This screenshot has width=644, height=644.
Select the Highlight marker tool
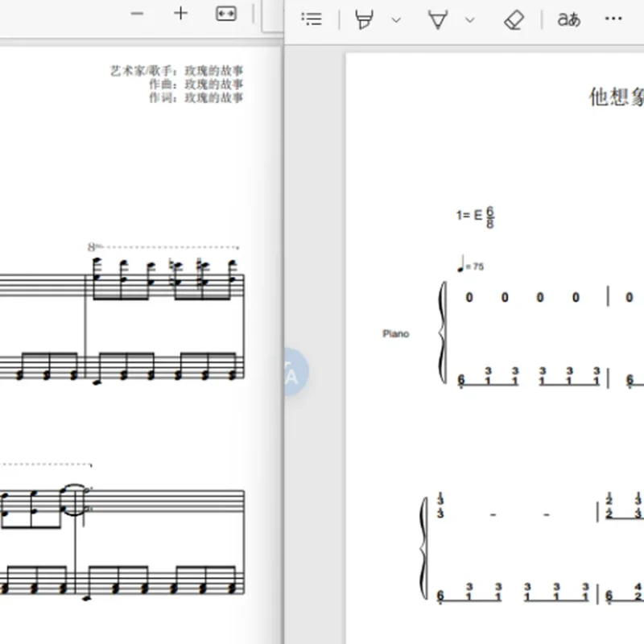tap(365, 19)
